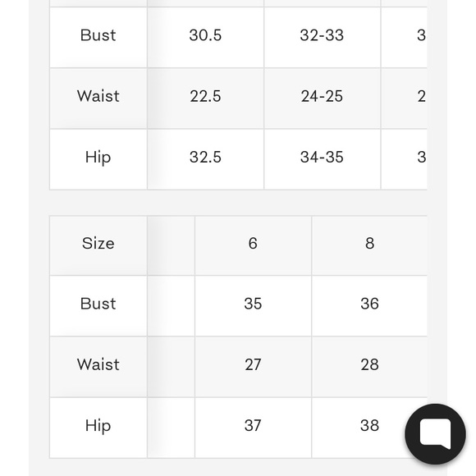The image size is (476, 476).
Task: Click the Hip 37 cell
Action: (253, 428)
